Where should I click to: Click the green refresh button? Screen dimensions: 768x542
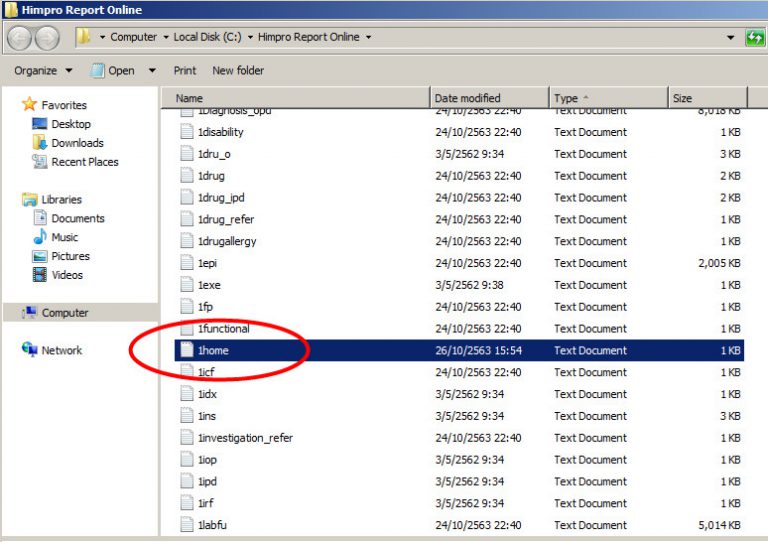(x=755, y=38)
